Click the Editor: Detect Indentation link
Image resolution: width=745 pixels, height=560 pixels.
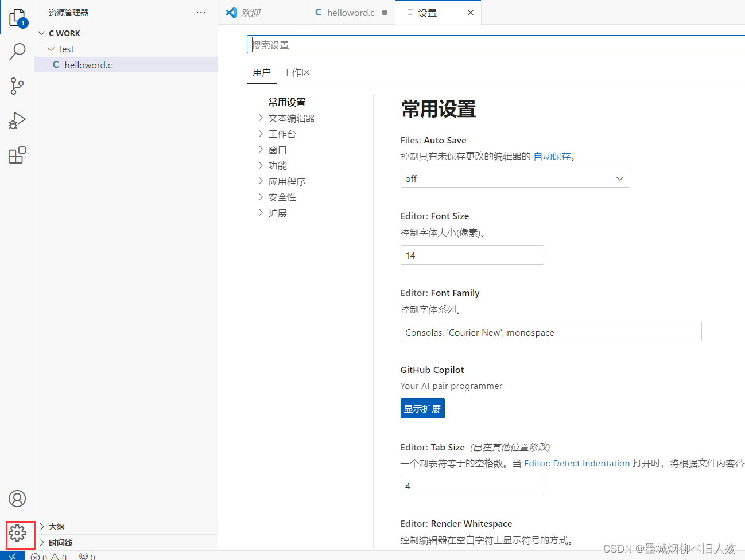[577, 464]
